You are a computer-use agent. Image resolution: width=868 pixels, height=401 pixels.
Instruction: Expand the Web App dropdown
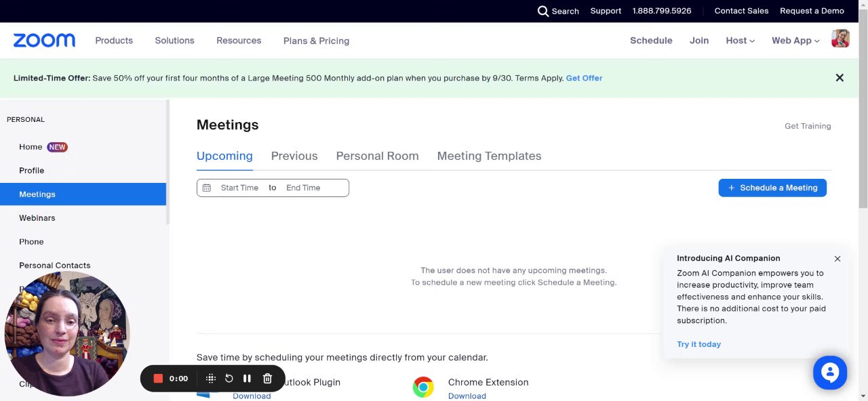(795, 41)
